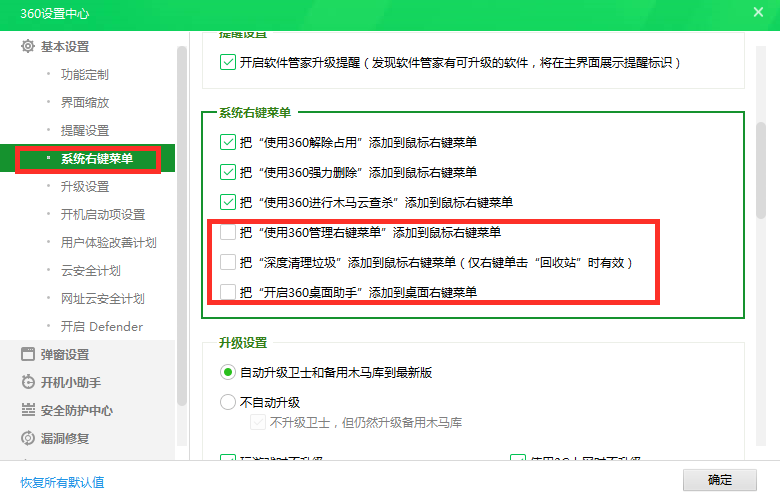
Task: Uncheck 使用360解除占用 right-click menu option
Action: pyautogui.click(x=228, y=142)
